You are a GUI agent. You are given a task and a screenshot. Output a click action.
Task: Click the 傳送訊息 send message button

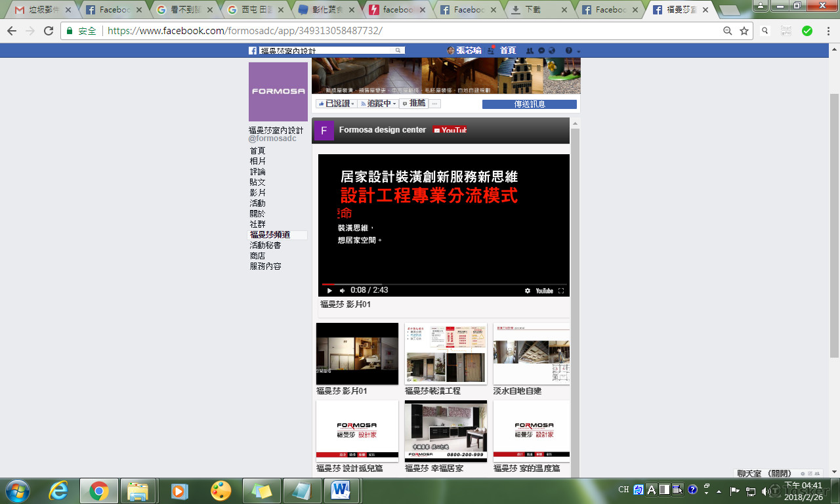coord(529,104)
